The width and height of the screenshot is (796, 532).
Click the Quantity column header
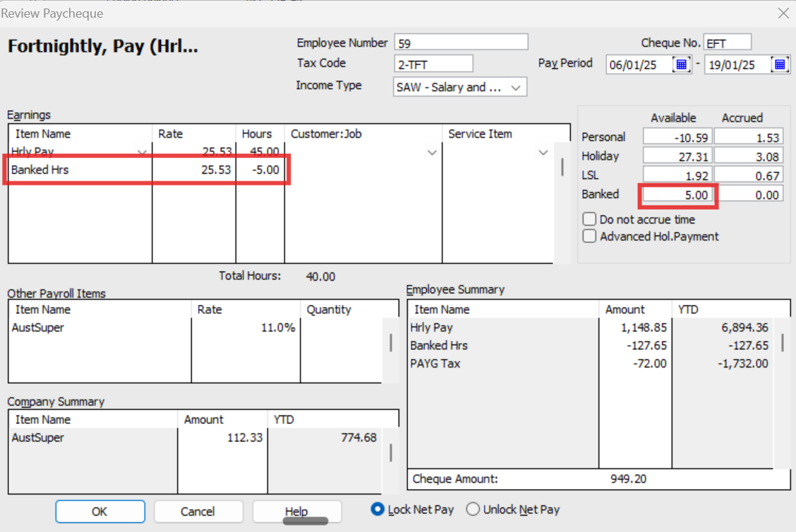point(329,310)
